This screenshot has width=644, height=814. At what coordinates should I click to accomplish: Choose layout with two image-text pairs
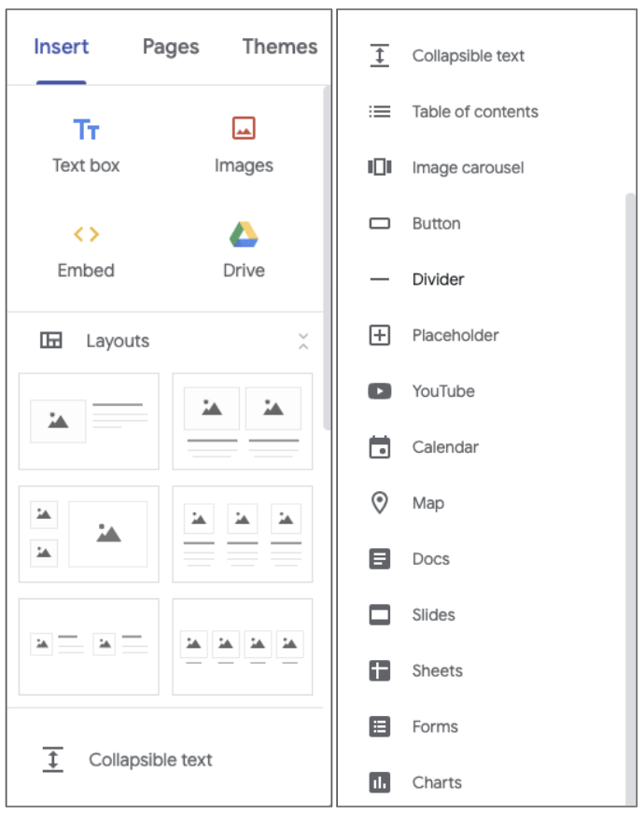click(89, 646)
